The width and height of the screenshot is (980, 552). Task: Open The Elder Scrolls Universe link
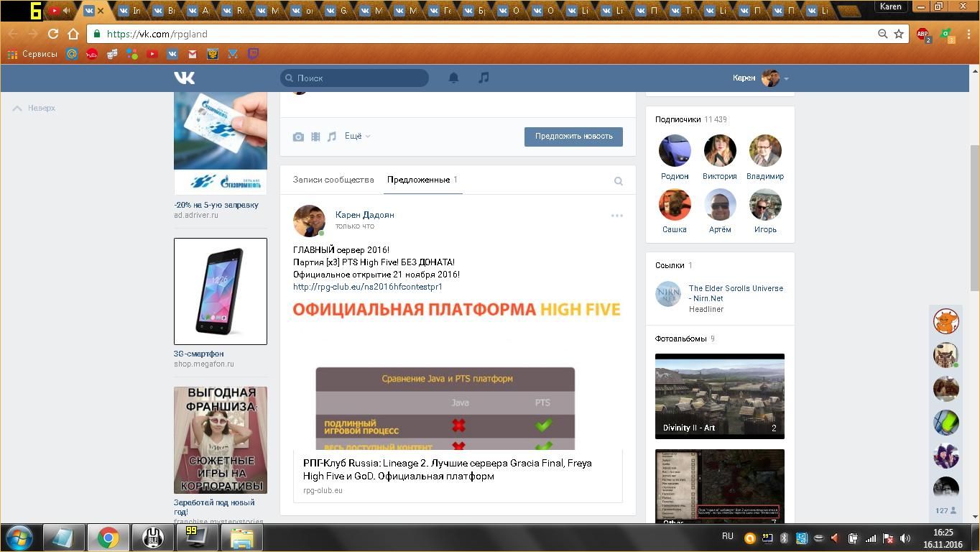pos(736,293)
